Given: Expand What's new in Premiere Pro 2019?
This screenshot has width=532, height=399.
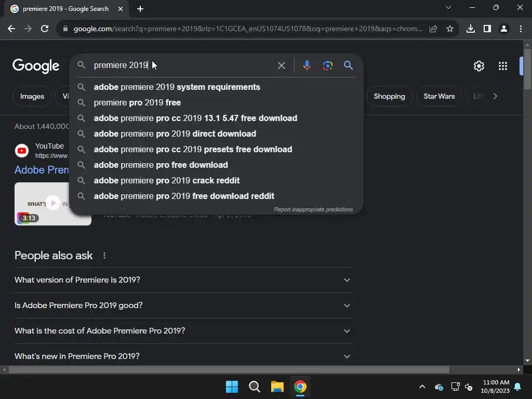Looking at the screenshot, I should coord(183,356).
